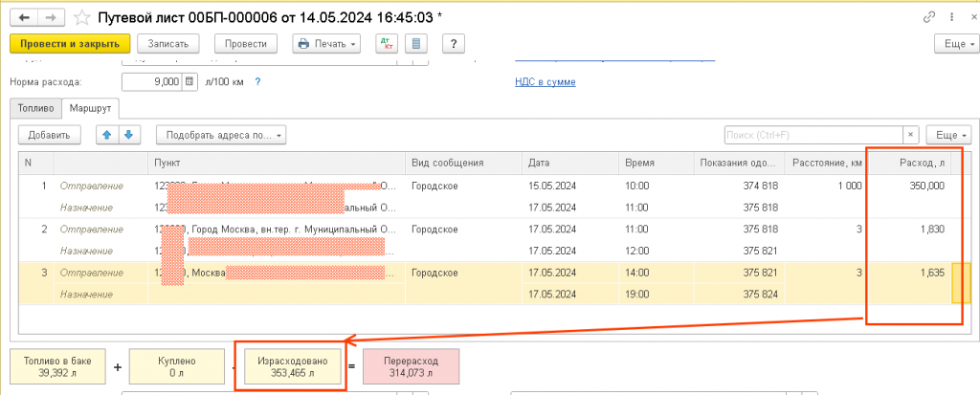
Task: Click the Топливо в баке 39,392 л box
Action: (x=57, y=367)
